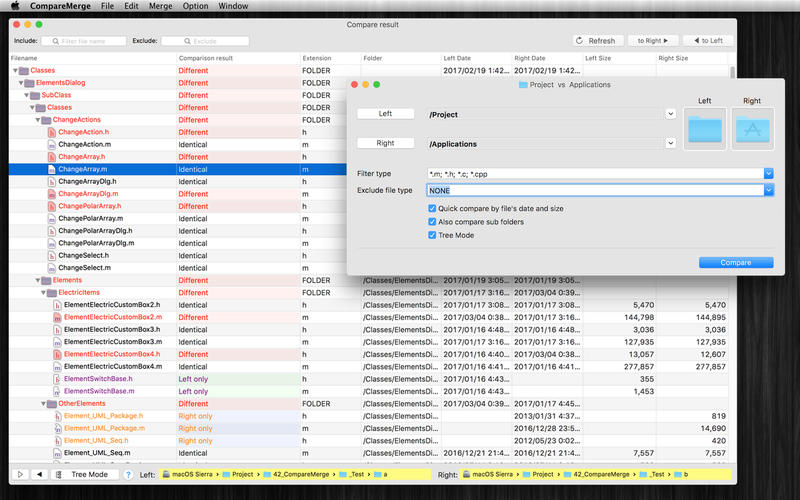
Task: Click the Right folder button in dialog
Action: [x=385, y=143]
